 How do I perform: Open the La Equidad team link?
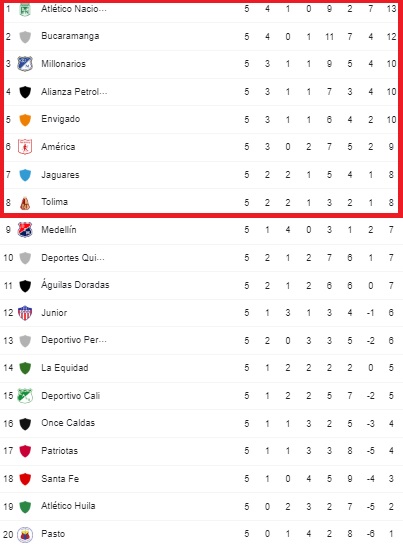pos(65,368)
